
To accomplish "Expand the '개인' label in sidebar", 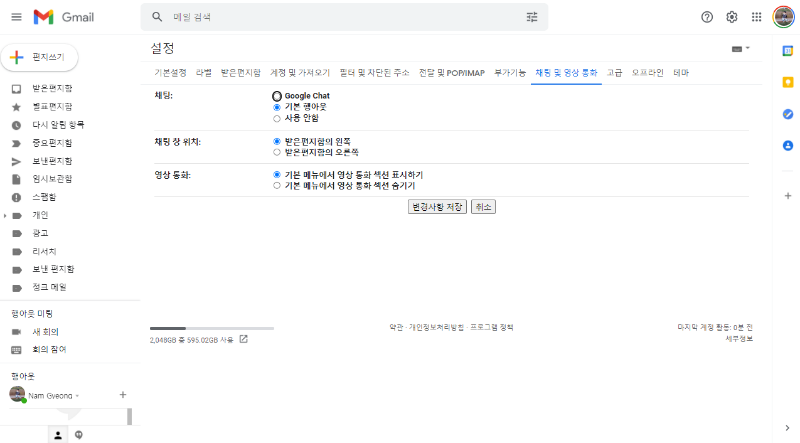I will pos(5,215).
